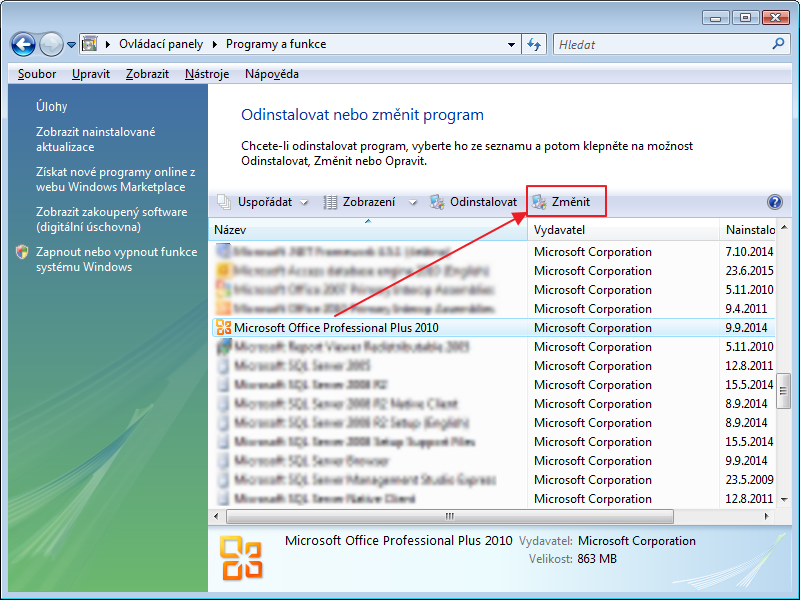
Task: Click Microsoft Corporation in the 7.10.2014 row
Action: (x=593, y=252)
